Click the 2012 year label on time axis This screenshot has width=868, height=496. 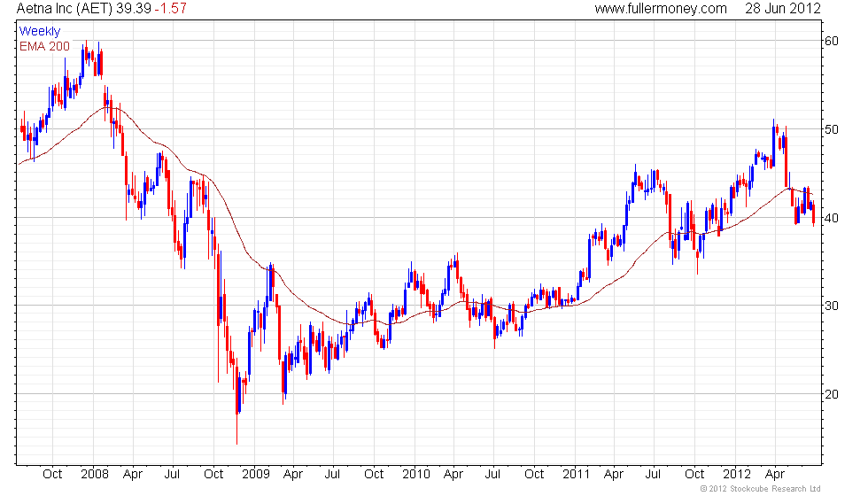[x=736, y=475]
